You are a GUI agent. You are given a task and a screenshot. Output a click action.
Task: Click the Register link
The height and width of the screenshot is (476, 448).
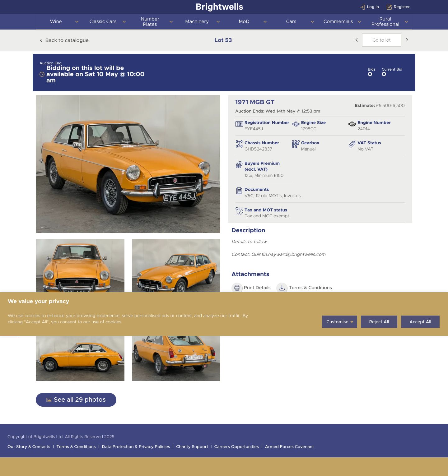[x=402, y=7]
